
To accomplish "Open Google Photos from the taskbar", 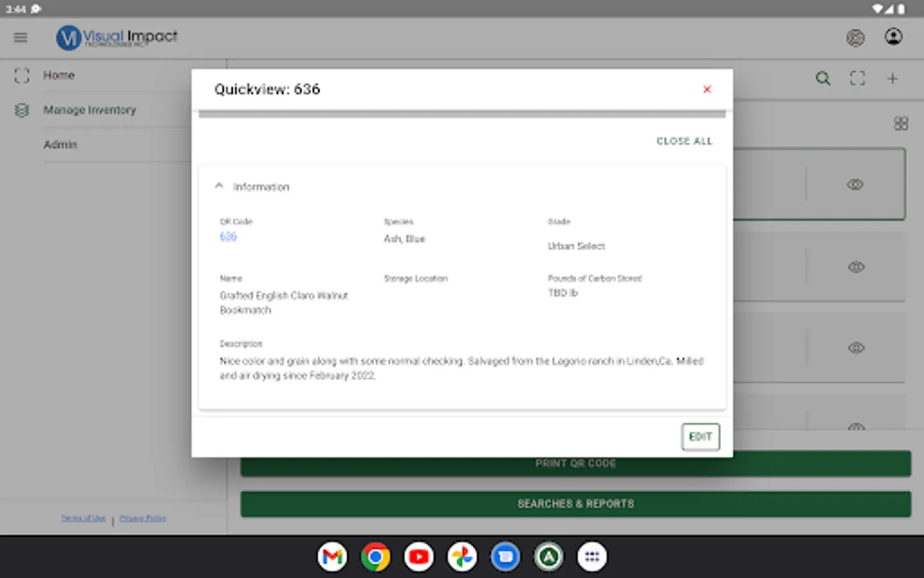I will click(462, 557).
